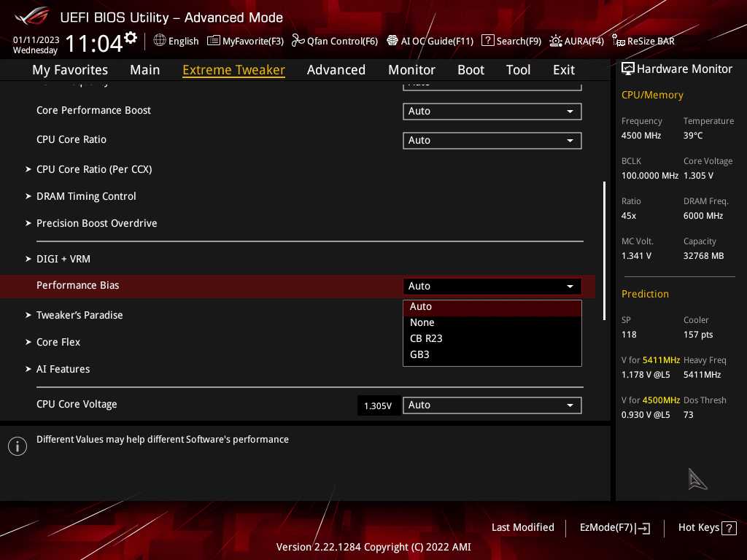The height and width of the screenshot is (560, 747).
Task: Expand Tweaker's Paradise submenu
Action: pos(80,315)
